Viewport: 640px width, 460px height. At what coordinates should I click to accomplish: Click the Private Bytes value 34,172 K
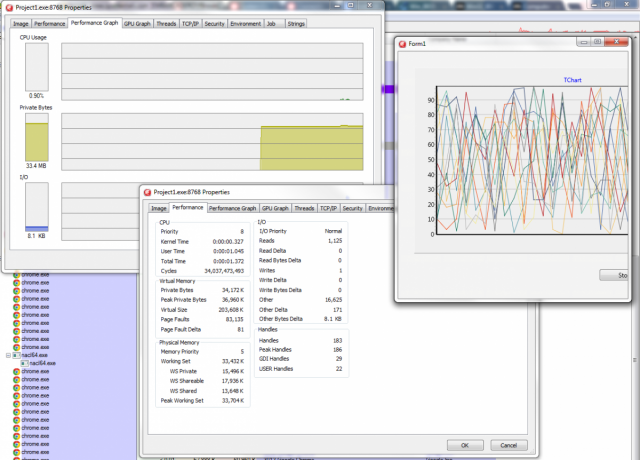point(233,290)
